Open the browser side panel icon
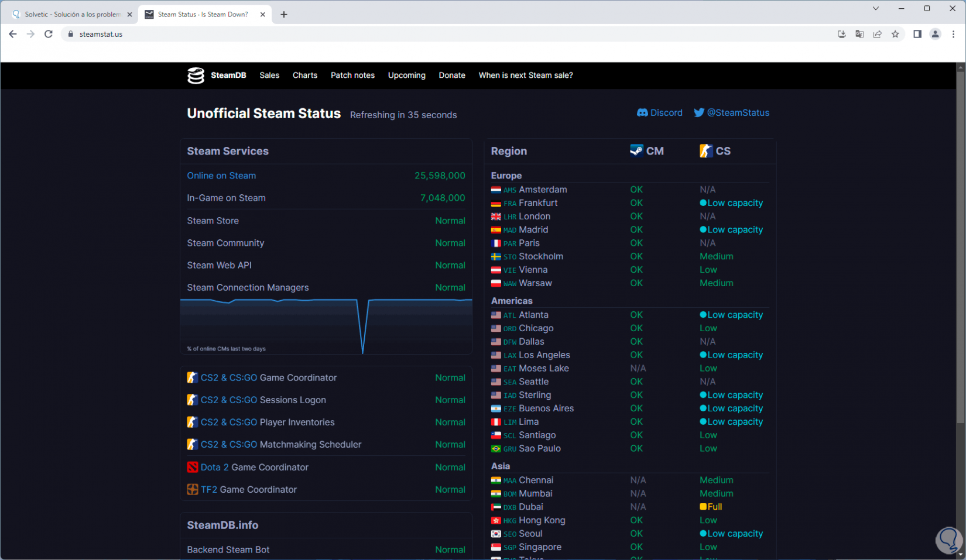966x560 pixels. point(917,34)
